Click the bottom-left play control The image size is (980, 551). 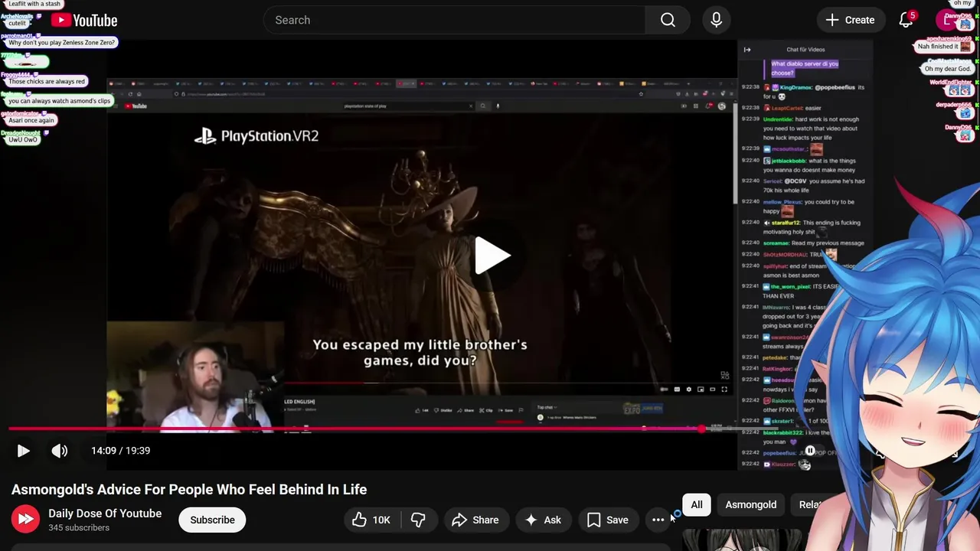pos(23,451)
